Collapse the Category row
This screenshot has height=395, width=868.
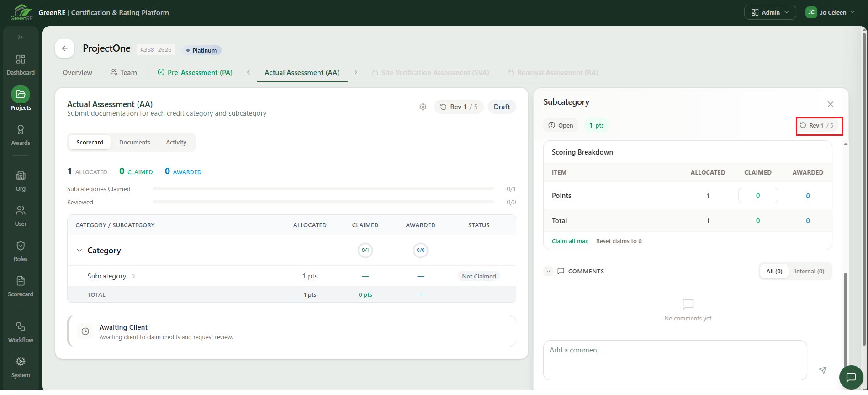pyautogui.click(x=79, y=251)
